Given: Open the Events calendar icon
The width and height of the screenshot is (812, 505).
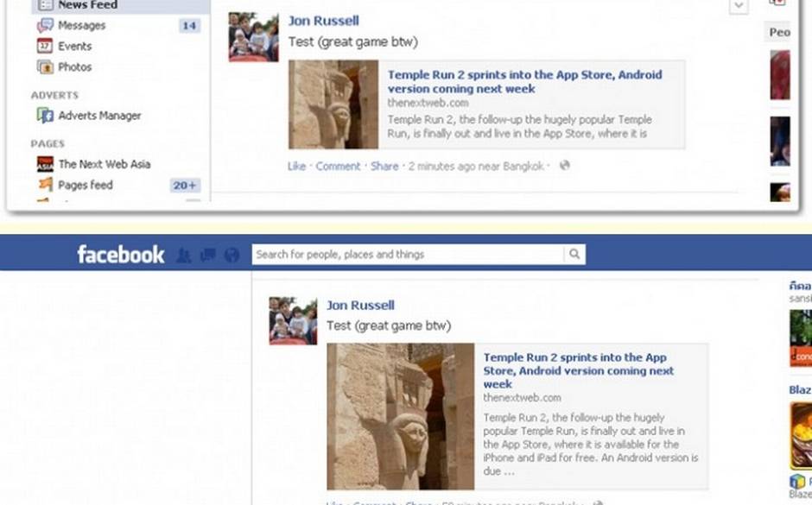Looking at the screenshot, I should 45,46.
